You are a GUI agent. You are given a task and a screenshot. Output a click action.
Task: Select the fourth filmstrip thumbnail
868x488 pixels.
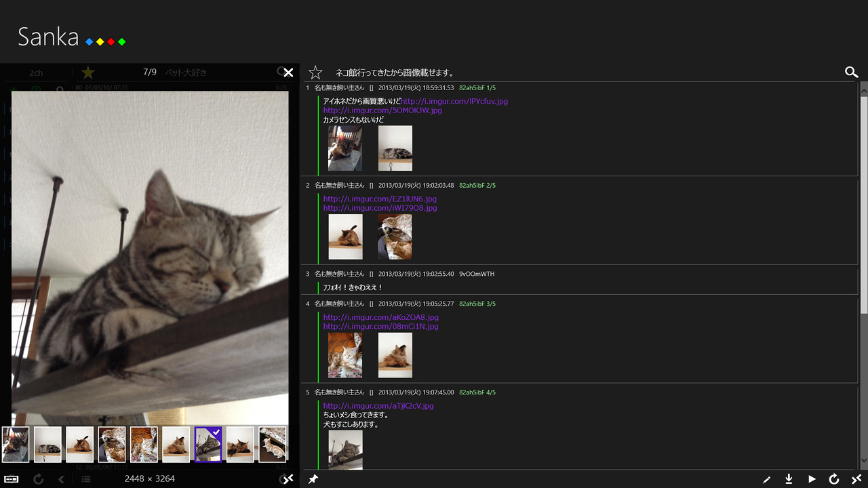(x=112, y=445)
